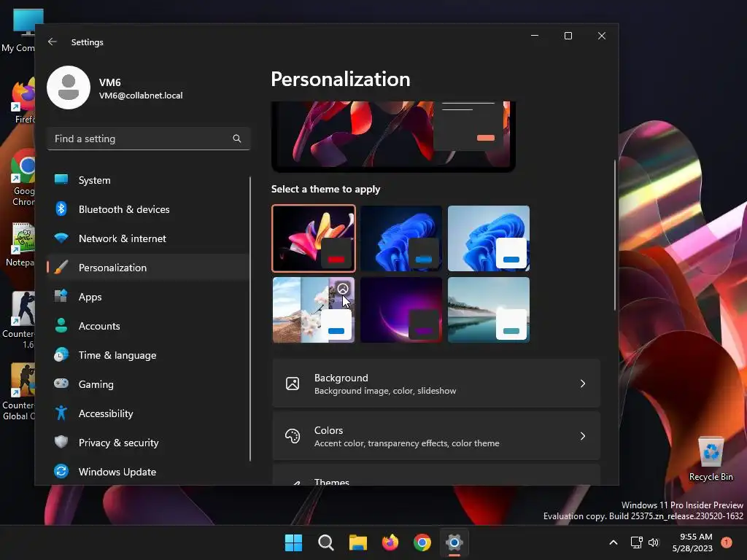Click the network status tray icon
Image resolution: width=747 pixels, height=560 pixels.
636,542
